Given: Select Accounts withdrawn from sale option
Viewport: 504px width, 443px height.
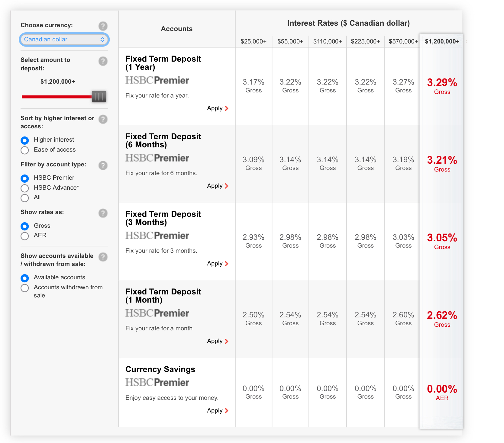Looking at the screenshot, I should coord(25,288).
